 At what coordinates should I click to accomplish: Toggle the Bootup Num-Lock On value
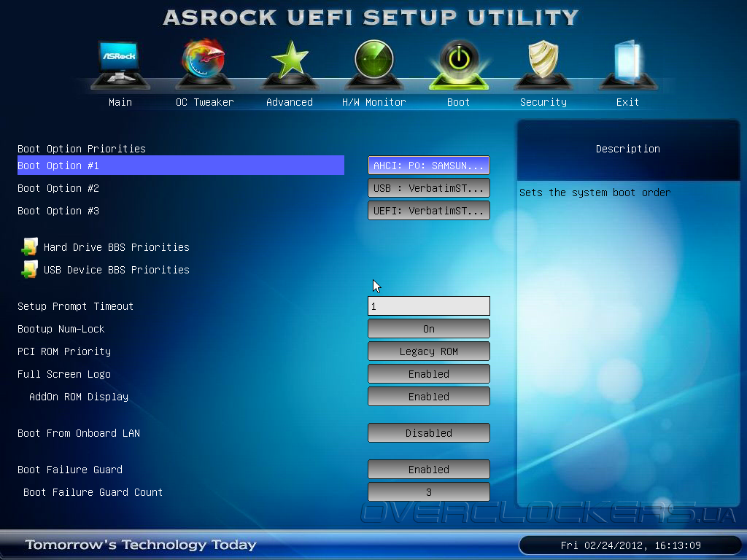point(429,329)
